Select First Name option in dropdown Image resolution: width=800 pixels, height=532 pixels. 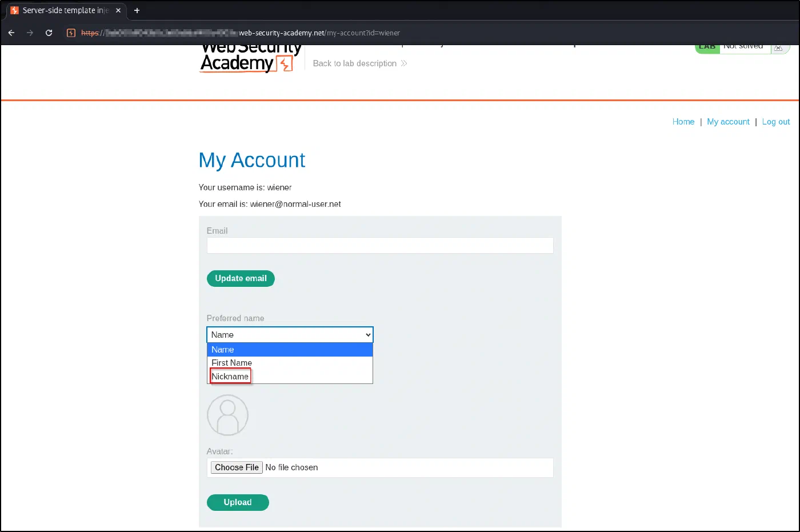(290, 363)
